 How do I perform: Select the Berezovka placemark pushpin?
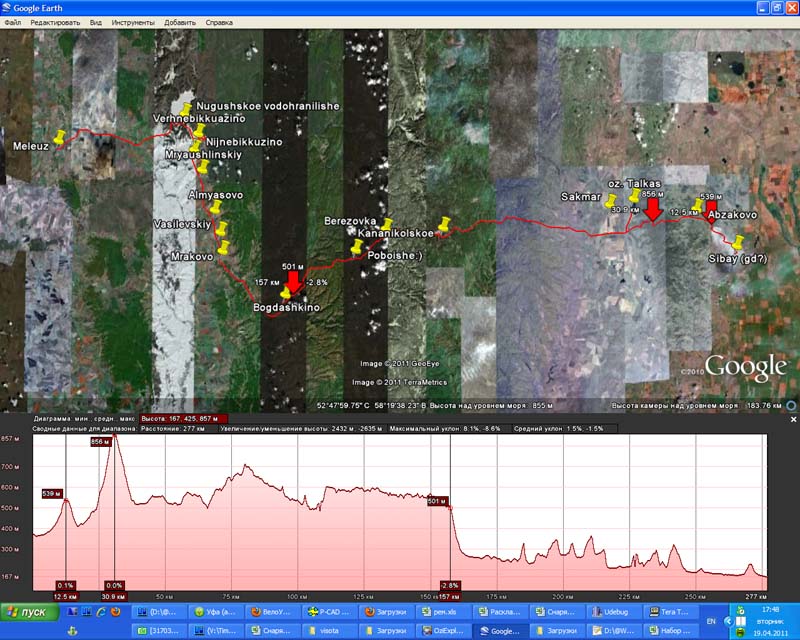pos(387,225)
